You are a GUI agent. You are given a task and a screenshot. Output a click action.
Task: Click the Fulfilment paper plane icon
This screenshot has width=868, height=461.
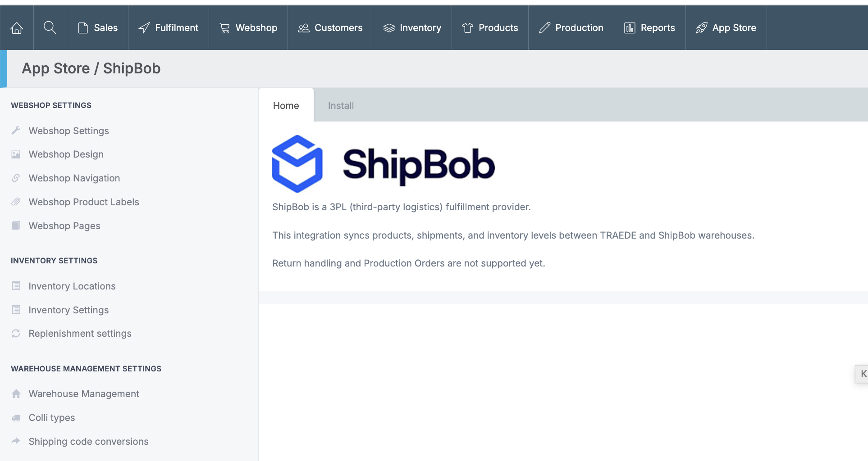144,28
